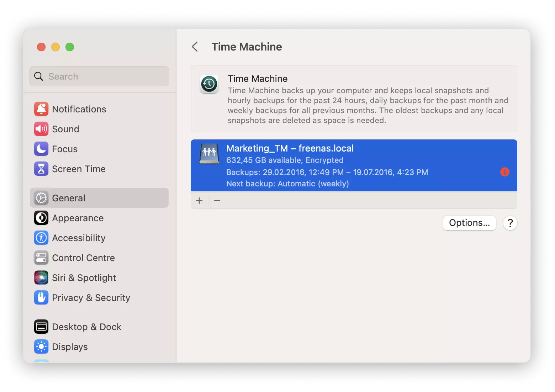
Task: Click the Privacy & Security hand icon
Action: coord(41,297)
